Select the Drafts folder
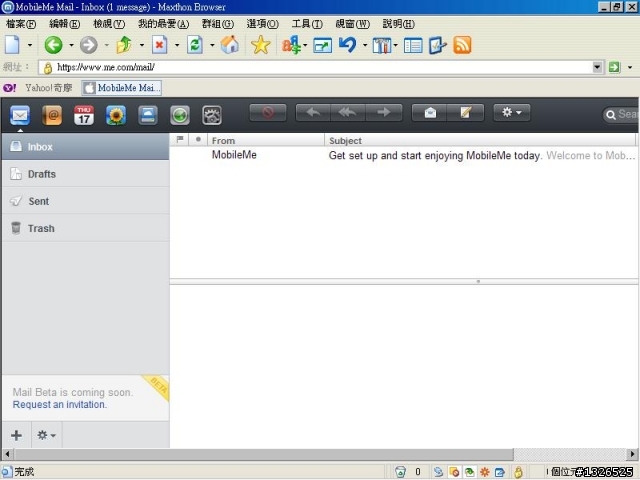640x480 pixels. [85, 174]
